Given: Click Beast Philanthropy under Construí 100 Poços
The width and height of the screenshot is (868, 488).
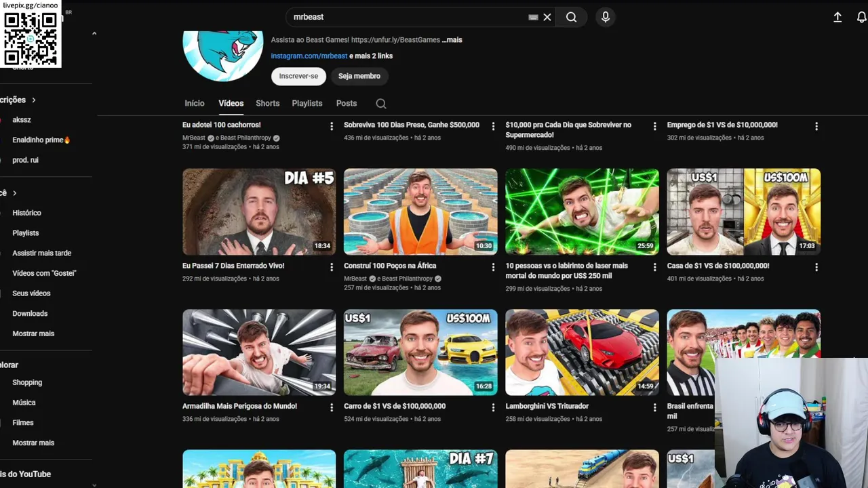Looking at the screenshot, I should tap(408, 279).
